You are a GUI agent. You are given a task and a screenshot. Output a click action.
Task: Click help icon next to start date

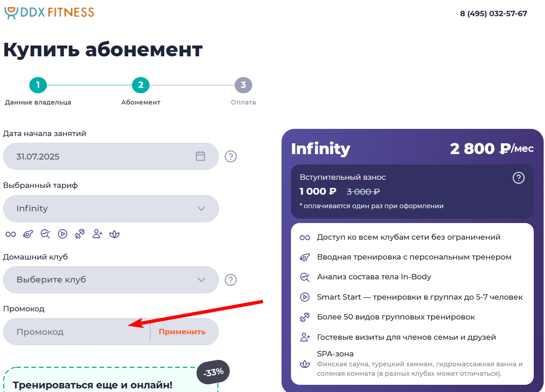[x=231, y=156]
